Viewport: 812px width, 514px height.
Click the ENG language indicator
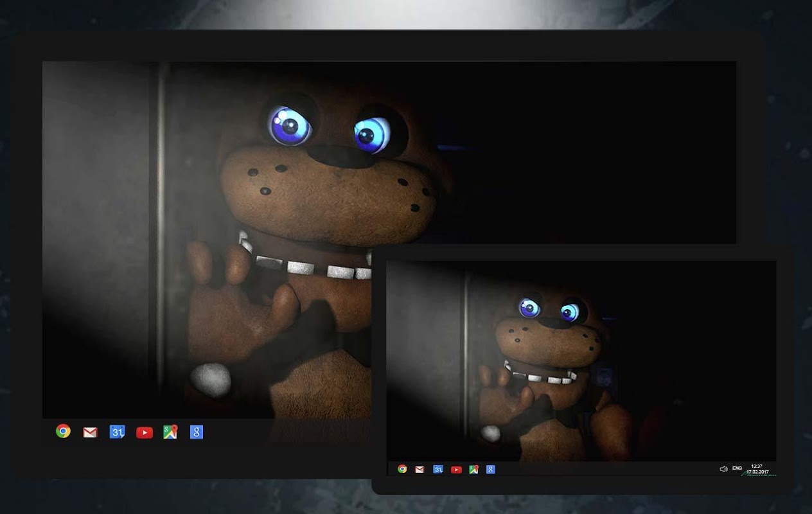tap(737, 468)
